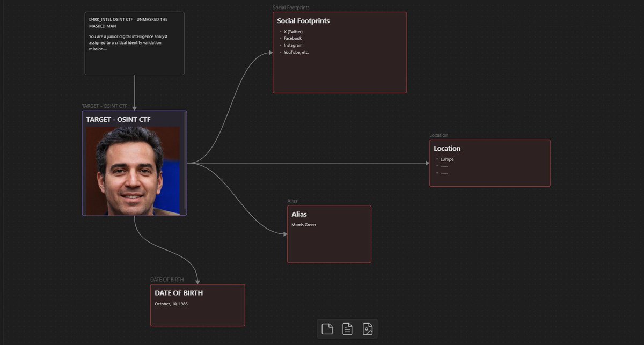Select the bold 'Location' card heading
Screen dimensions: 644x345
coord(447,149)
